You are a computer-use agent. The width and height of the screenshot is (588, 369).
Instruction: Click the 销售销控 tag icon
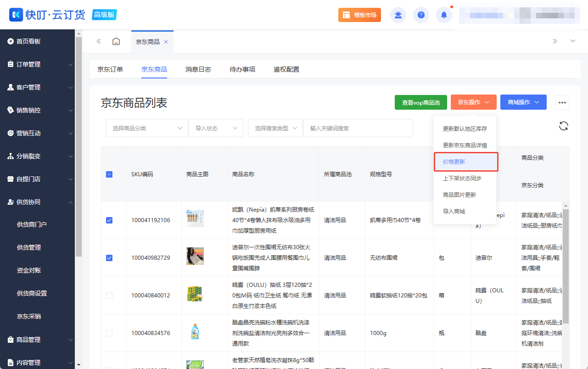coord(10,110)
